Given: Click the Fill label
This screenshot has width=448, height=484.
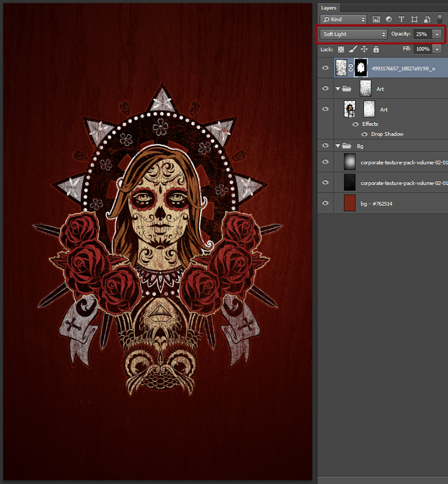Looking at the screenshot, I should [x=407, y=49].
